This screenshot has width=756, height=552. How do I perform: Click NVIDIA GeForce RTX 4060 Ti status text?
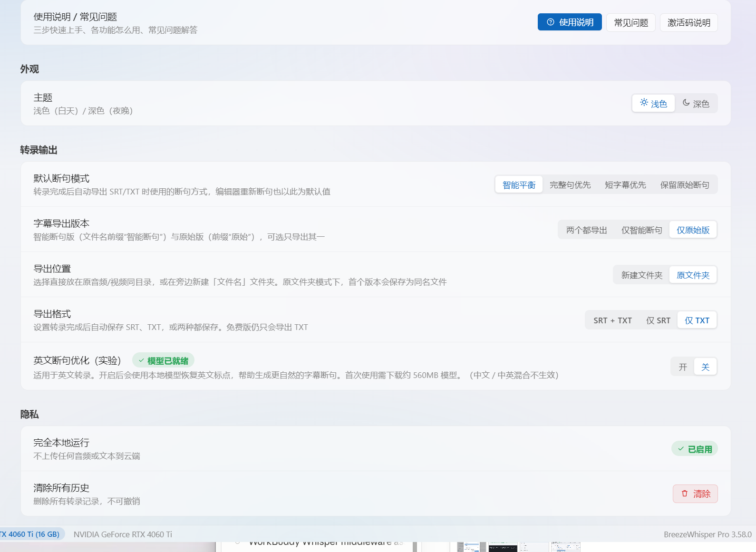tap(123, 534)
